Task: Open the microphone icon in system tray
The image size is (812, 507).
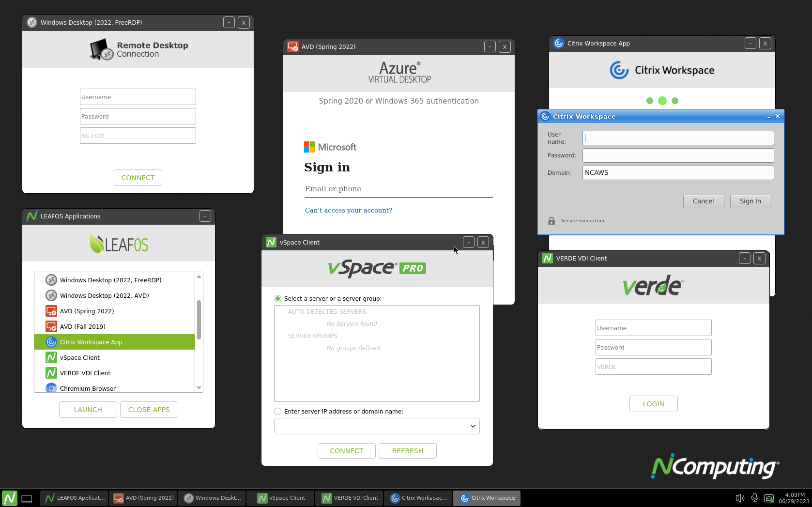Action: coord(754,498)
